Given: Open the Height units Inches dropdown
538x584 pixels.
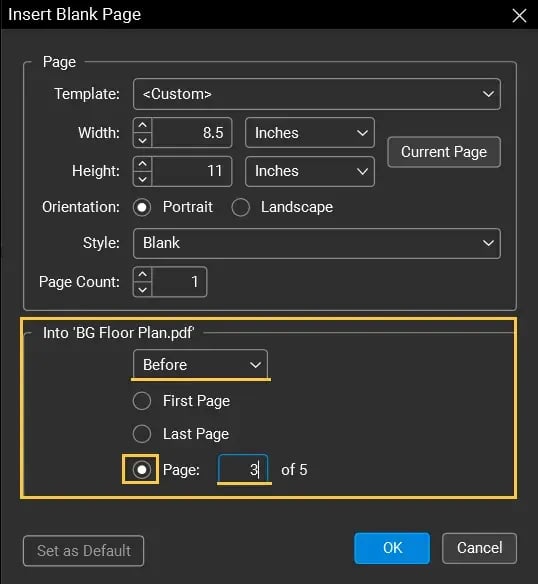Looking at the screenshot, I should 310,171.
